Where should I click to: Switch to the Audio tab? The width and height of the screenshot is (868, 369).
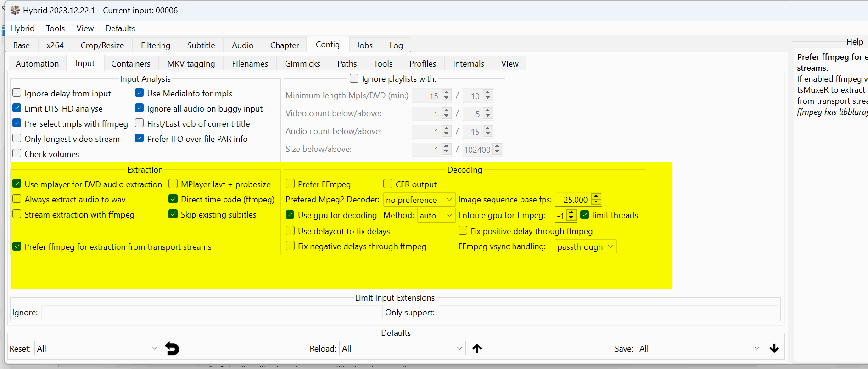pyautogui.click(x=243, y=45)
